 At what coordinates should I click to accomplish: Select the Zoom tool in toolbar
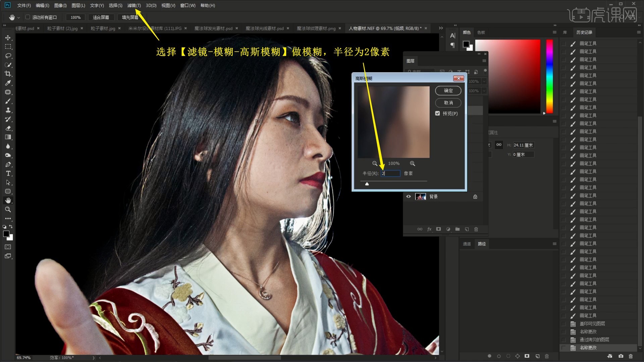point(8,209)
